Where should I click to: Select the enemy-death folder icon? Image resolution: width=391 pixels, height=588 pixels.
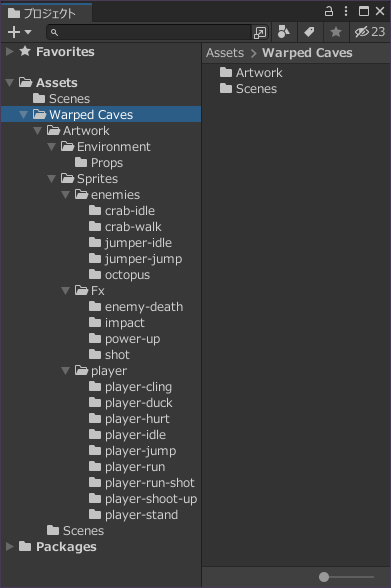point(95,307)
